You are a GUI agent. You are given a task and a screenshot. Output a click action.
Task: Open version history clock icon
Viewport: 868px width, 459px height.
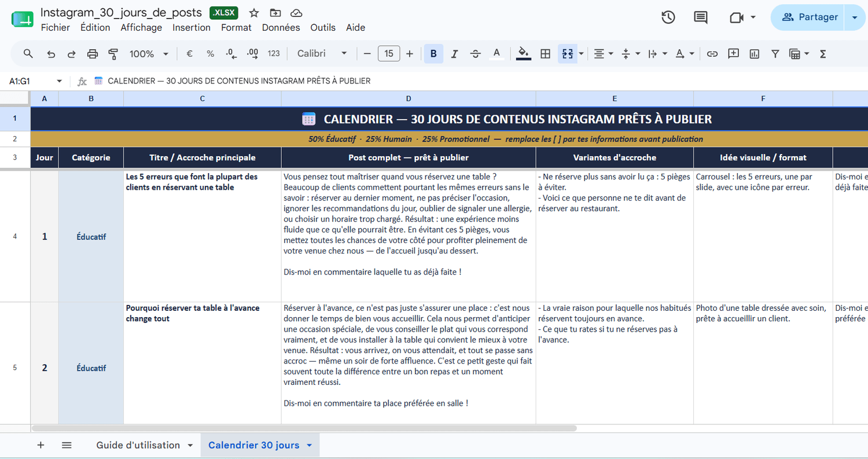tap(668, 17)
